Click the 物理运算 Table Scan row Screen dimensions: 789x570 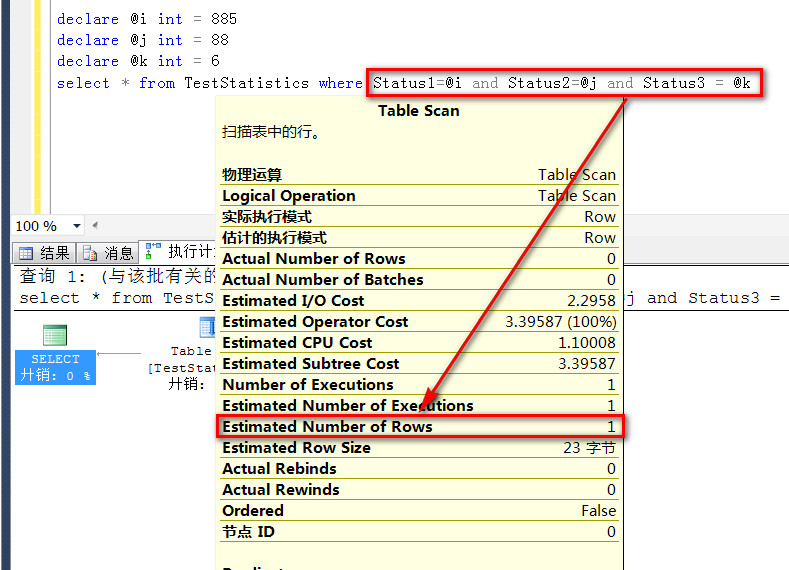[x=419, y=175]
